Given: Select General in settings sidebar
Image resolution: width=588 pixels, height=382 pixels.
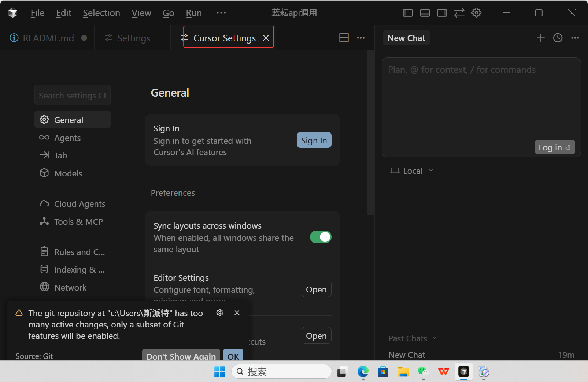Looking at the screenshot, I should pyautogui.click(x=73, y=120).
